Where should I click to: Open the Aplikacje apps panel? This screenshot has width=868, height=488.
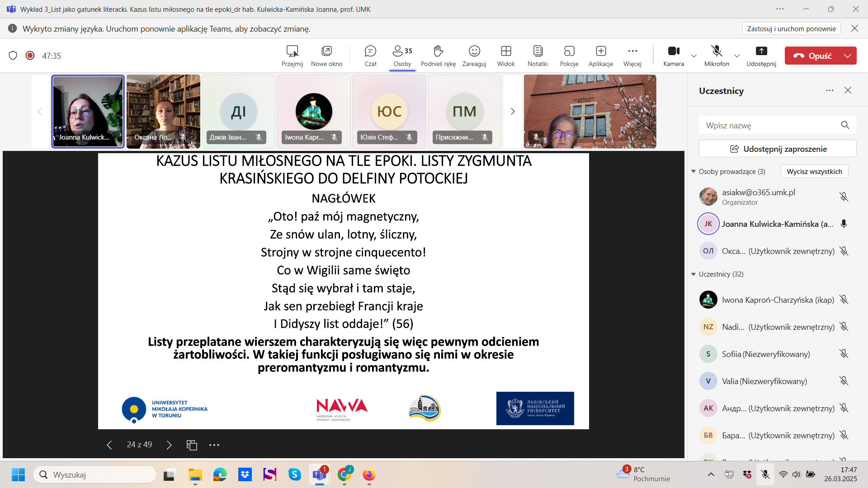[600, 56]
